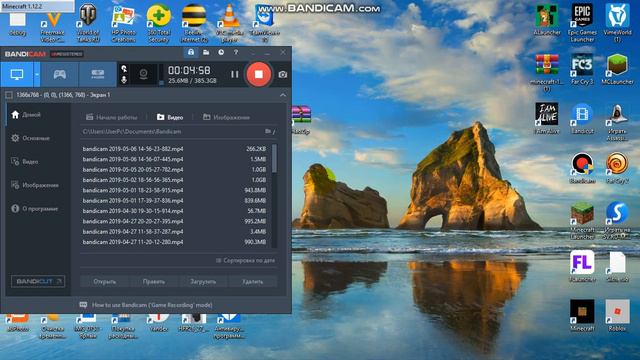The width and height of the screenshot is (640, 360).
Task: Open Far Cry 3 desktop icon
Action: point(582,69)
